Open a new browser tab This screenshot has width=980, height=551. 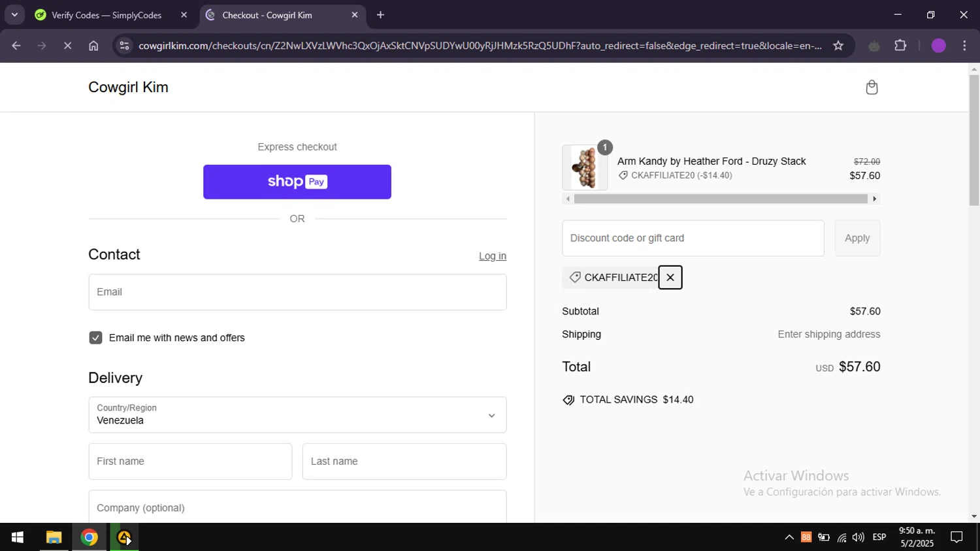pos(380,15)
